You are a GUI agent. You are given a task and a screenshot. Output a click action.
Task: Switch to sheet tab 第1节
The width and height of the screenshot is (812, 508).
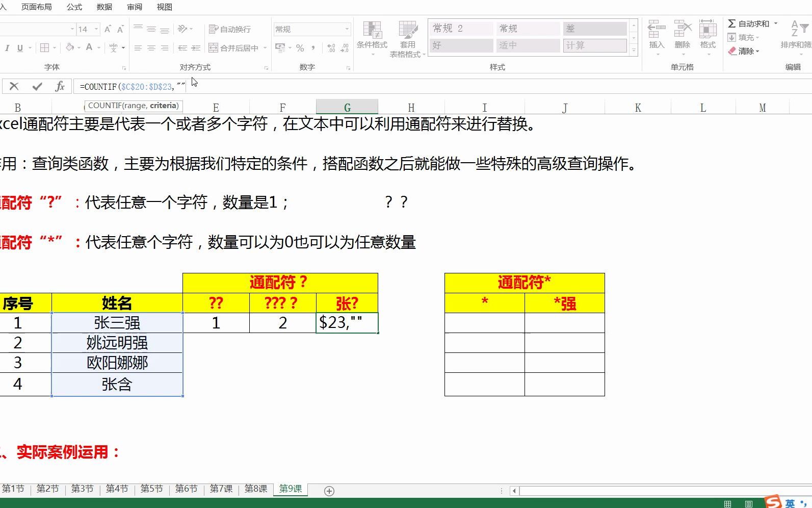(x=13, y=489)
